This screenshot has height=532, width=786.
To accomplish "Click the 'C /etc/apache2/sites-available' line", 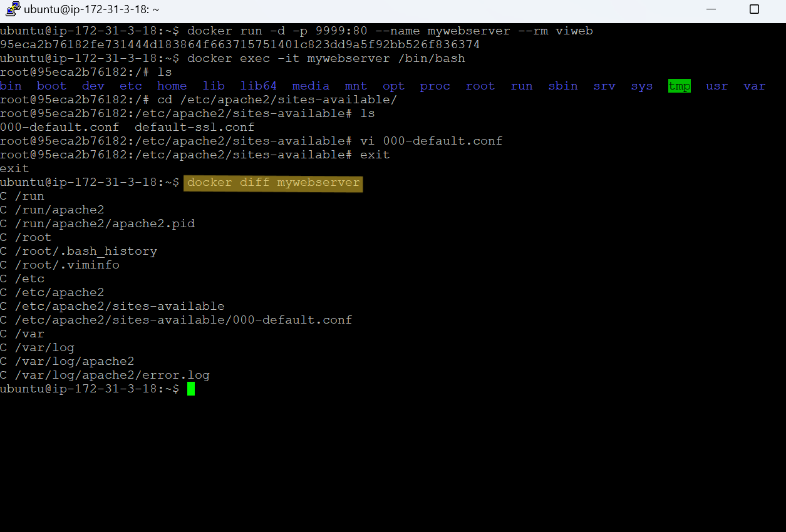I will click(x=112, y=307).
